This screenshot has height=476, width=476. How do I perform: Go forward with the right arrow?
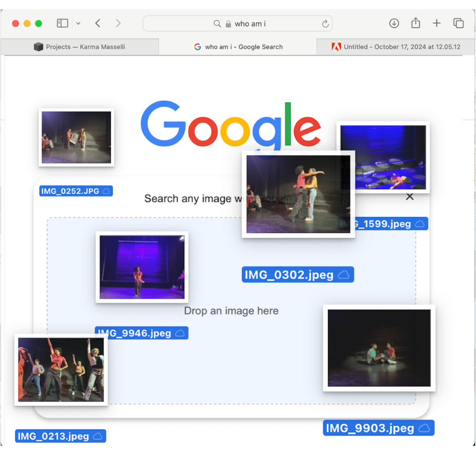coord(118,23)
